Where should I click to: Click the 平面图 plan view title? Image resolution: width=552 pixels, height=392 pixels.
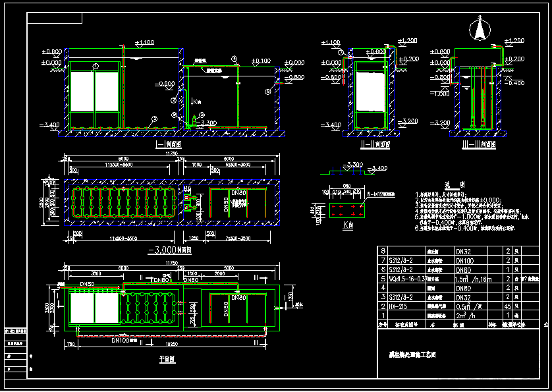167,359
